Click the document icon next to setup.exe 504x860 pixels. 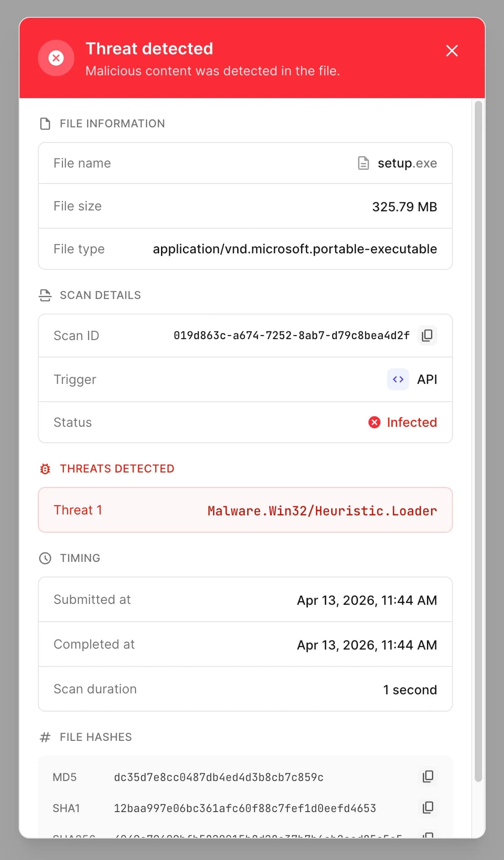[363, 163]
